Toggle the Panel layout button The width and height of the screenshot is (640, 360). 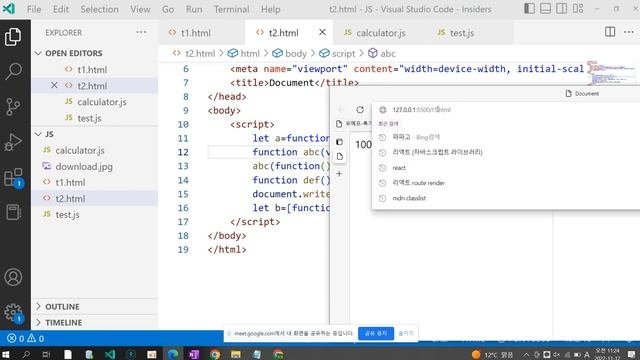coord(545,9)
